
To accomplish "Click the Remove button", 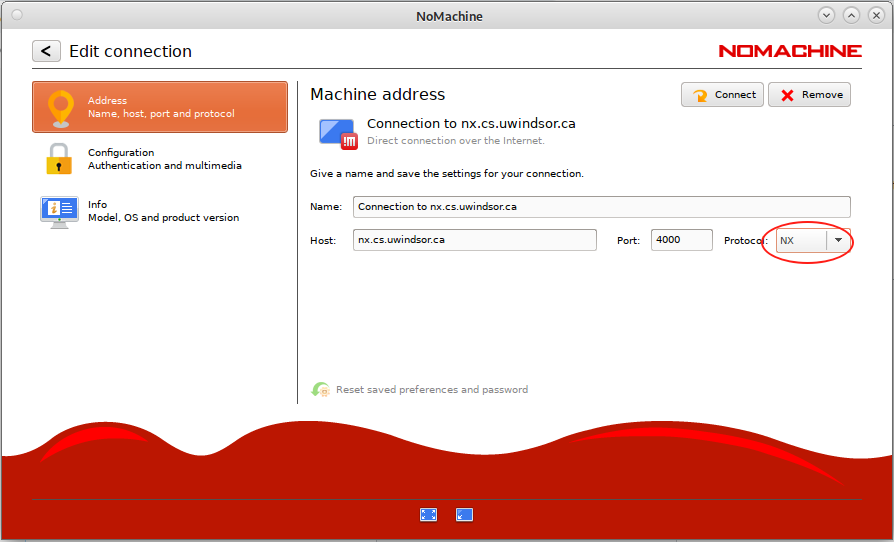I will coord(810,95).
